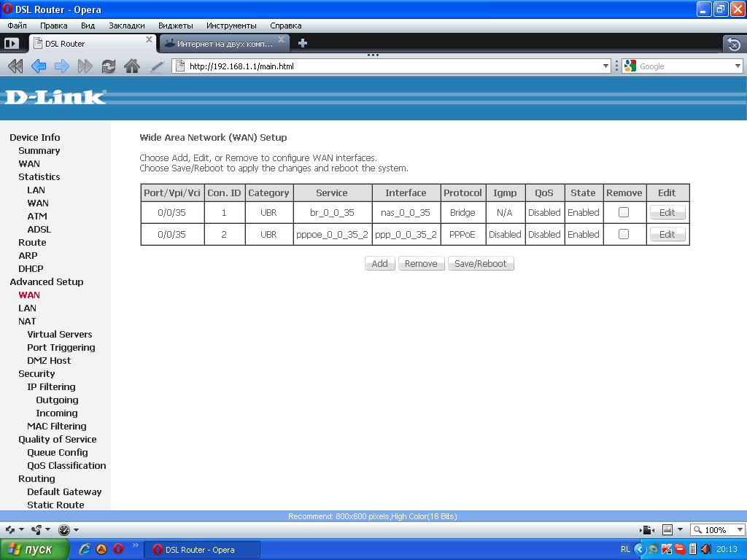The width and height of the screenshot is (747, 560).
Task: Click the Save/Reboot button
Action: pyautogui.click(x=481, y=263)
